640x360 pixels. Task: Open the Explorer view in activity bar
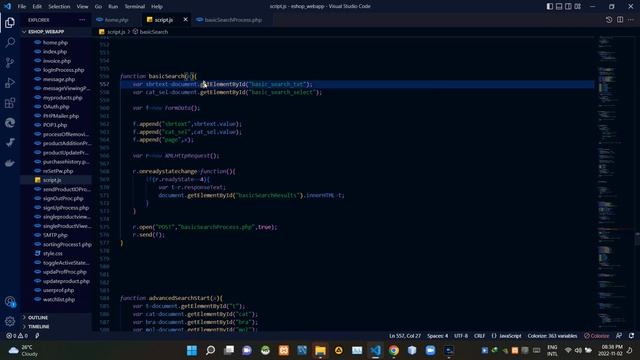coord(10,22)
